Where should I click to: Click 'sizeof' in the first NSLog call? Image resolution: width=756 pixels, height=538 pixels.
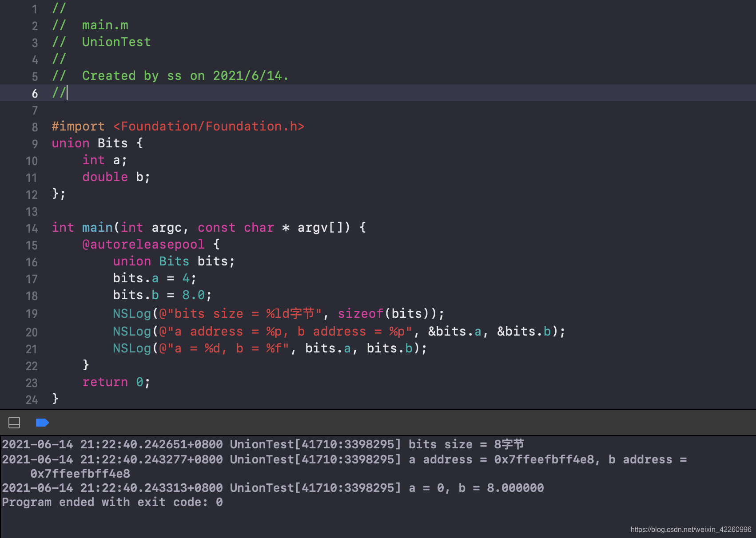tap(361, 314)
